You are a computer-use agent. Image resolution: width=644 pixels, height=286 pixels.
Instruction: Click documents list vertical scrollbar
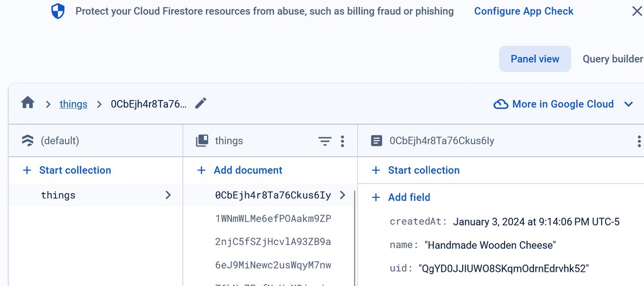(355, 238)
